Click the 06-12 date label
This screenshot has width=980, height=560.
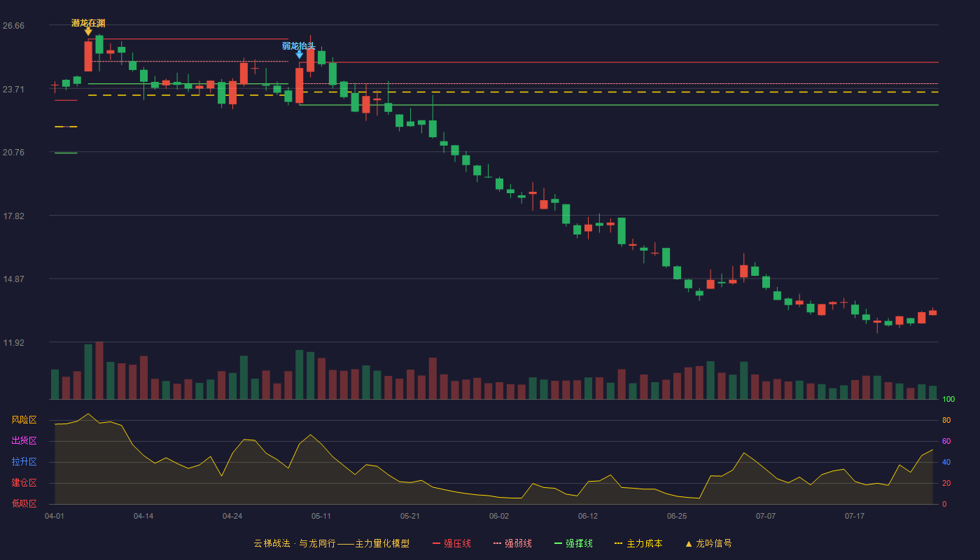[x=588, y=516]
